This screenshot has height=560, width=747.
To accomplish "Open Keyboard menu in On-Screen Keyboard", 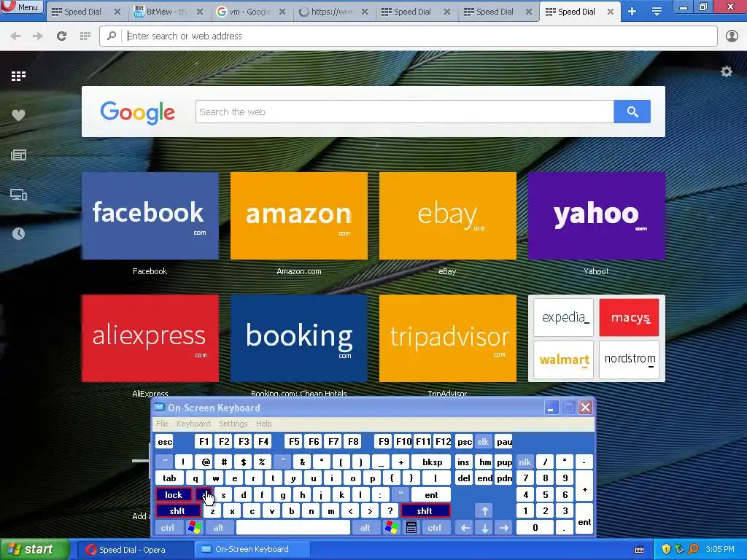I will pyautogui.click(x=193, y=424).
